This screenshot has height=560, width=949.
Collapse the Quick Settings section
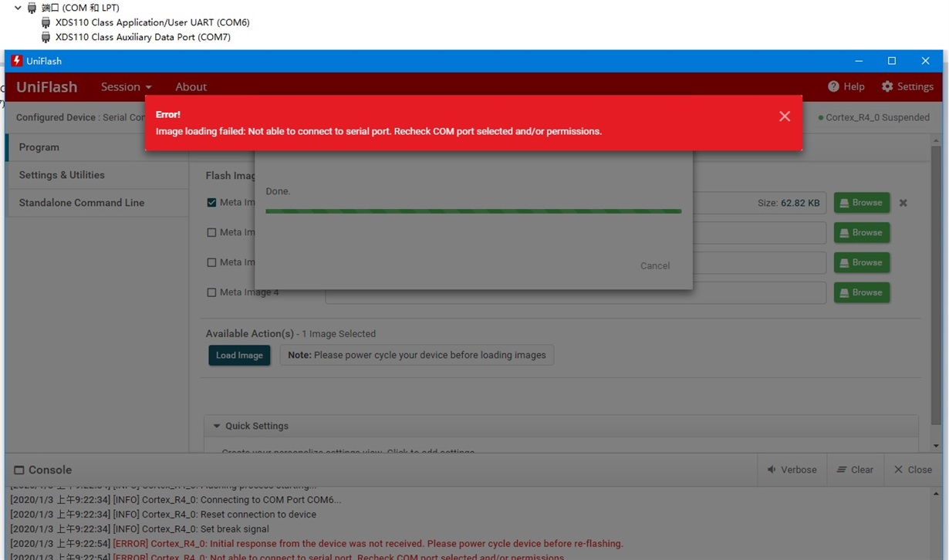coord(217,426)
